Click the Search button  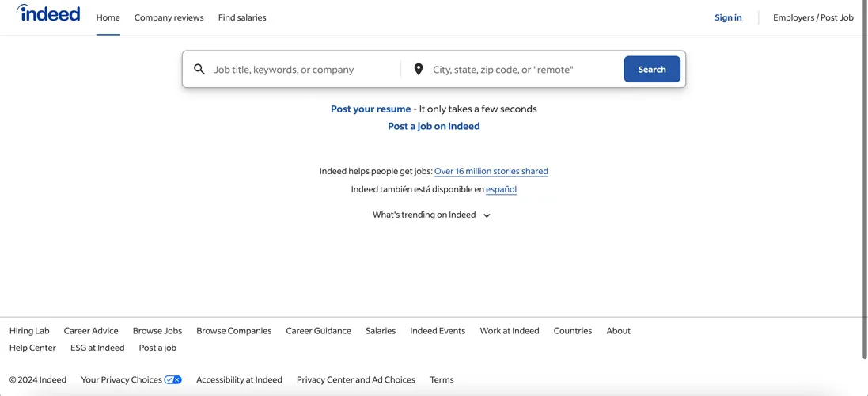pos(652,69)
